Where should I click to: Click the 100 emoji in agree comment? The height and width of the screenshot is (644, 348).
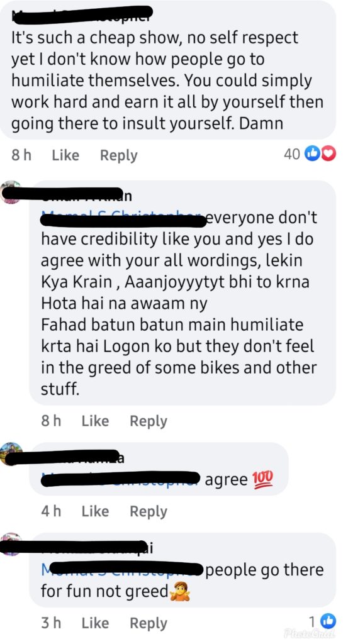262,479
